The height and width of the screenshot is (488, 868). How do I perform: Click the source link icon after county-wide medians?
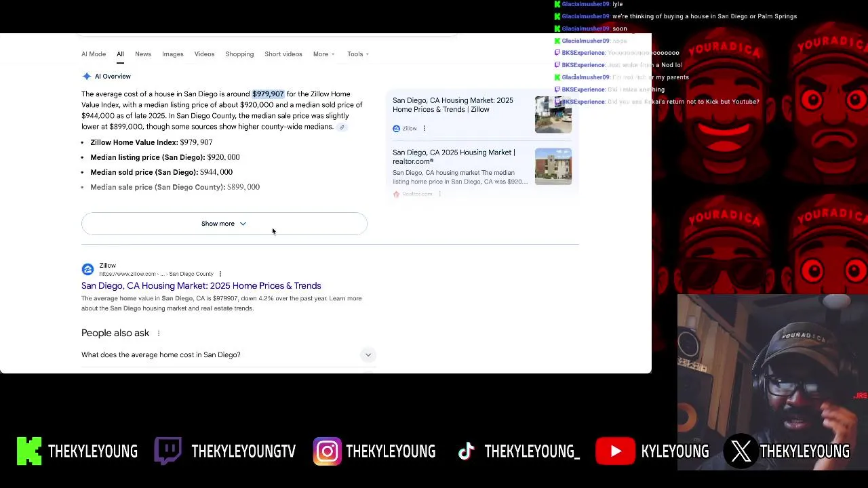pyautogui.click(x=342, y=127)
